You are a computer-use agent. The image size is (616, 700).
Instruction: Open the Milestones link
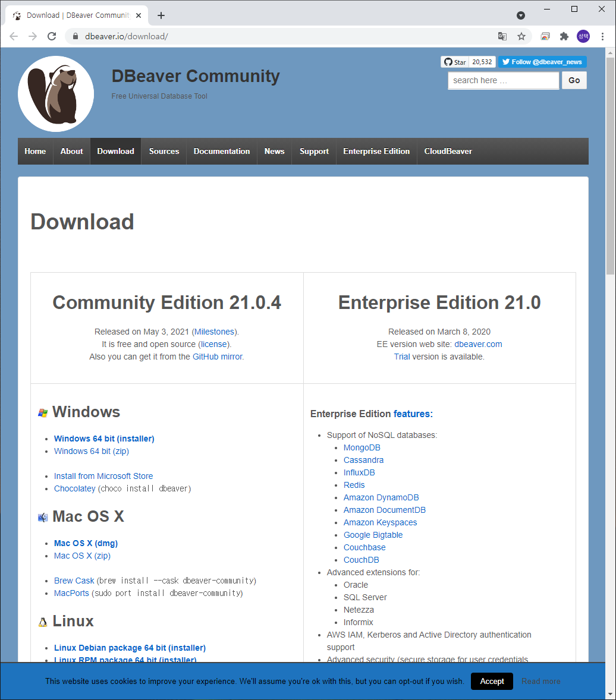click(215, 332)
